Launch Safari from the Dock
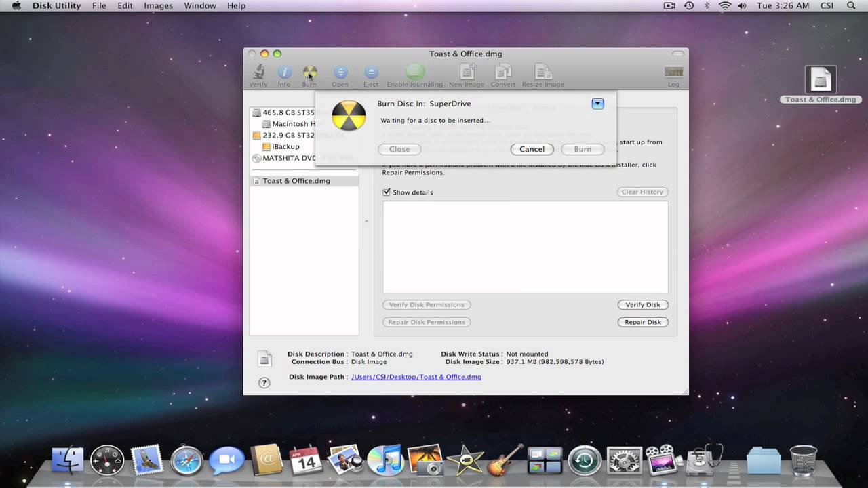868x488 pixels. (186, 461)
